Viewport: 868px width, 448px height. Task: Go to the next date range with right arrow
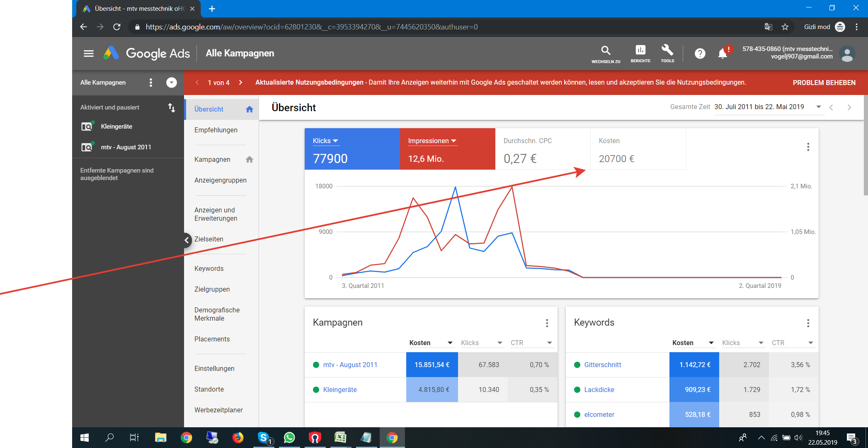click(x=849, y=107)
